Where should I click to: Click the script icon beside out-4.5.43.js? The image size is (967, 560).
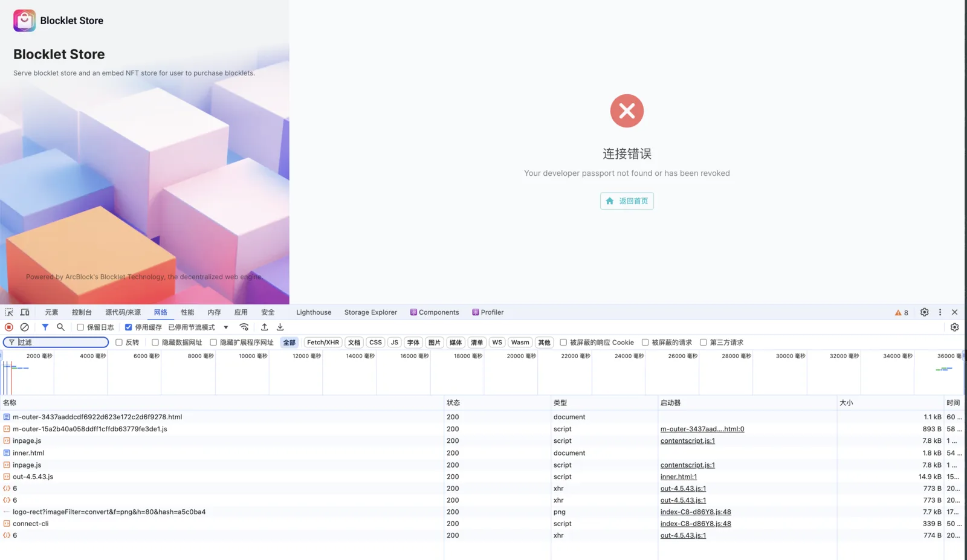tap(7, 477)
